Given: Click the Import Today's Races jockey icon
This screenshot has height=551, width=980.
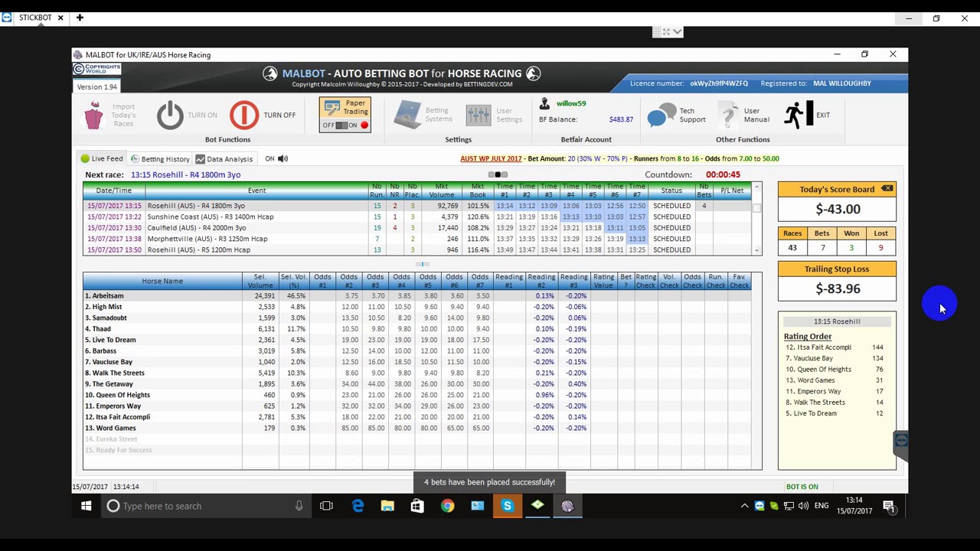Looking at the screenshot, I should tap(93, 115).
